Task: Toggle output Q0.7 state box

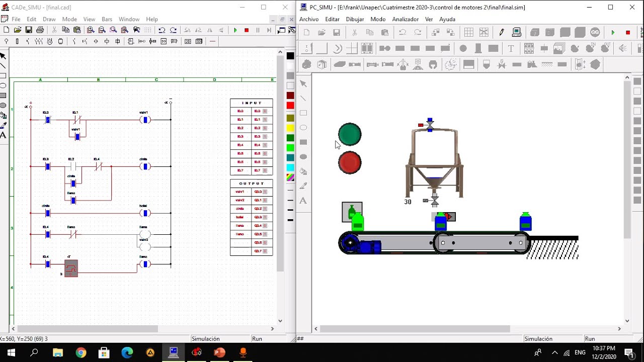Action: coord(265,251)
